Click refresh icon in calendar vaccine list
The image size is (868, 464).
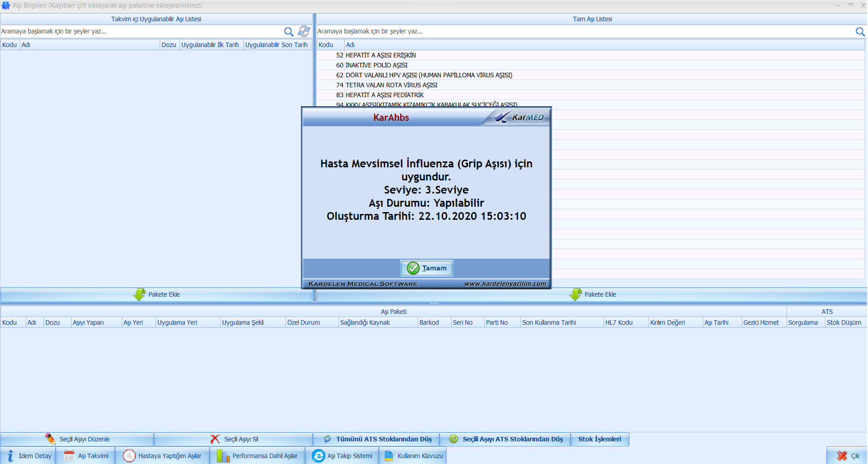[304, 31]
